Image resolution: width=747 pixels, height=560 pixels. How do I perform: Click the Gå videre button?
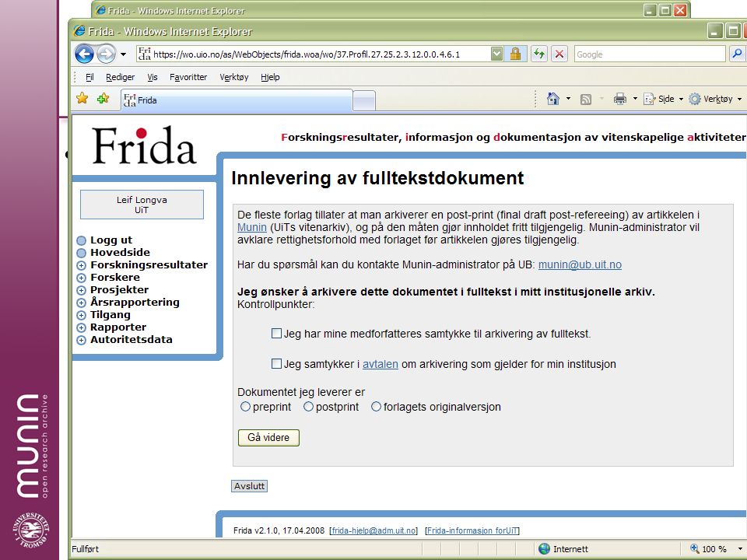pyautogui.click(x=268, y=438)
